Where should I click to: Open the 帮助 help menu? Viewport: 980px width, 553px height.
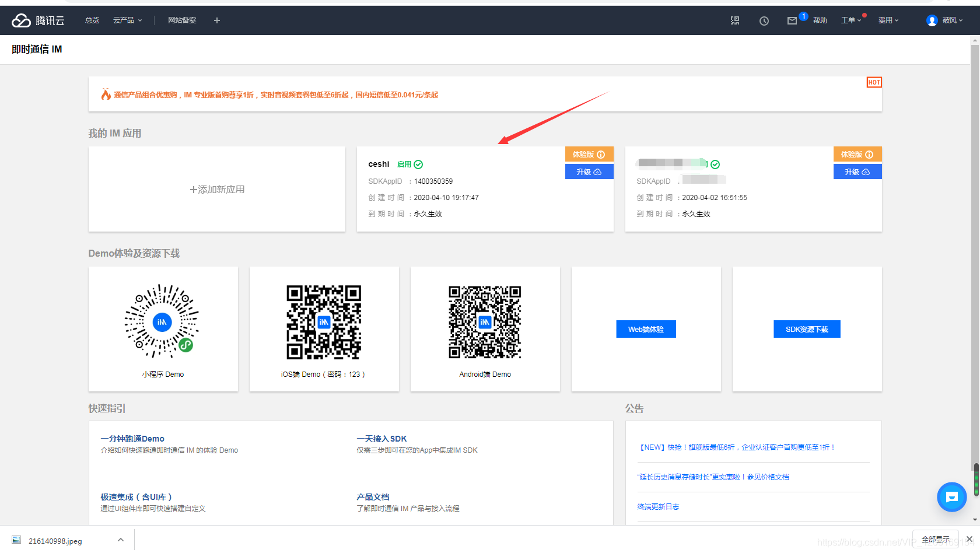tap(820, 20)
